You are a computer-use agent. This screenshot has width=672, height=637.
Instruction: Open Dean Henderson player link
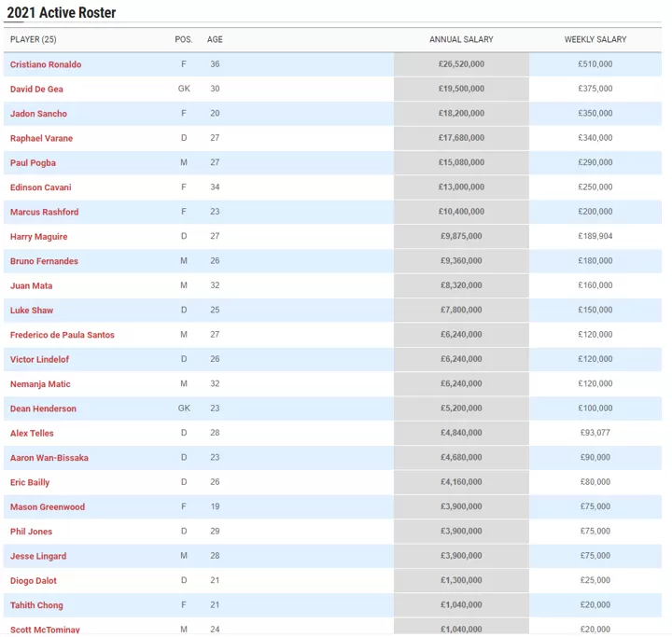tap(43, 409)
